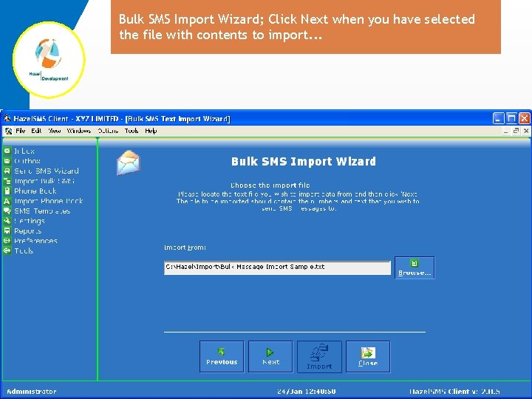
Task: Click the Administrator status bar text
Action: click(x=32, y=391)
